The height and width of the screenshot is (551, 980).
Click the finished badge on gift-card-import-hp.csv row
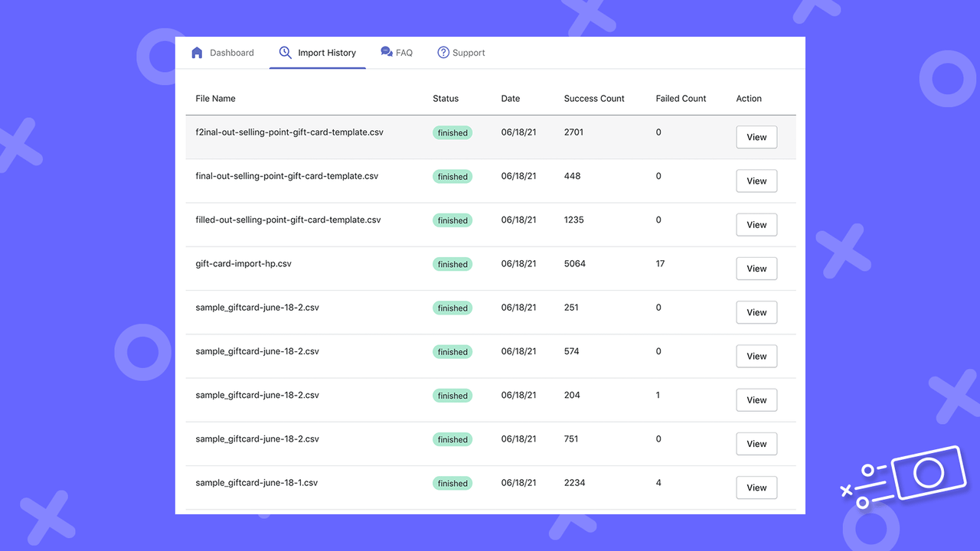(x=452, y=263)
